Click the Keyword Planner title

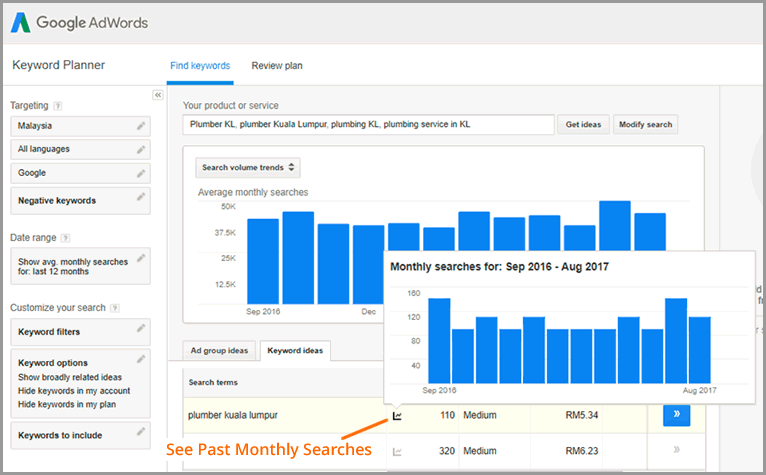tap(59, 65)
